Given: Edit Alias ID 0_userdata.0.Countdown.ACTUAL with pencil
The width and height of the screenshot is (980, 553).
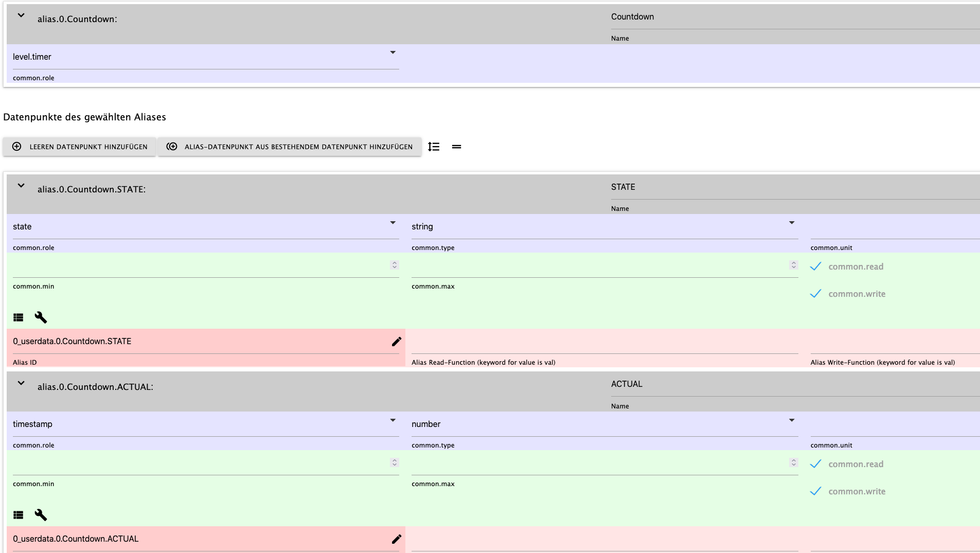Looking at the screenshot, I should 396,539.
